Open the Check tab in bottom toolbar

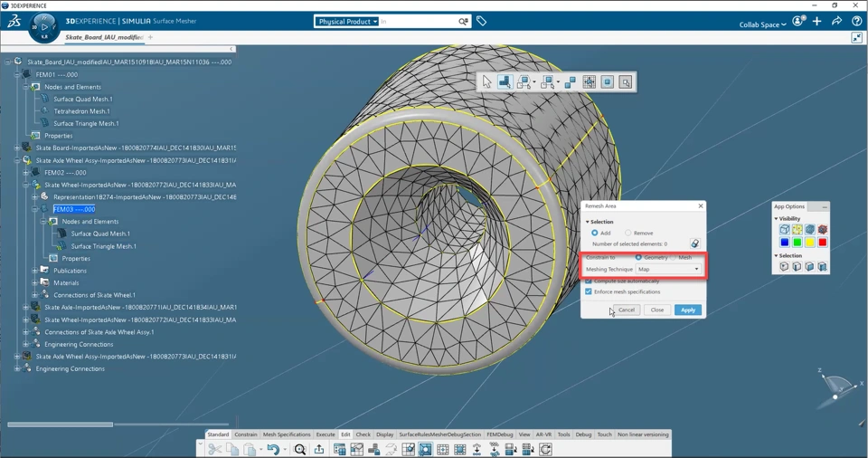point(363,434)
